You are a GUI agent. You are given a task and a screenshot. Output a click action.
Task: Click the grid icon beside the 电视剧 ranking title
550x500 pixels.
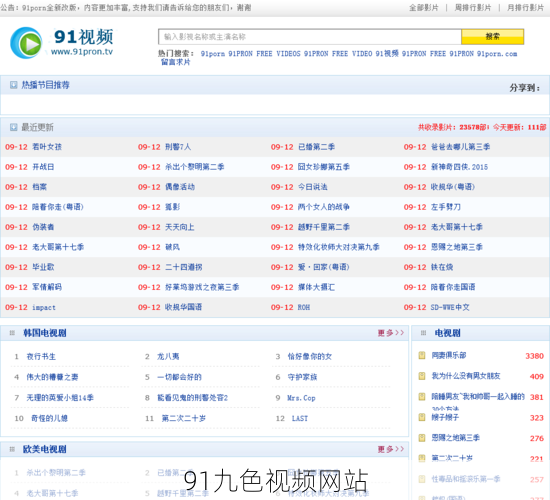pyautogui.click(x=423, y=333)
